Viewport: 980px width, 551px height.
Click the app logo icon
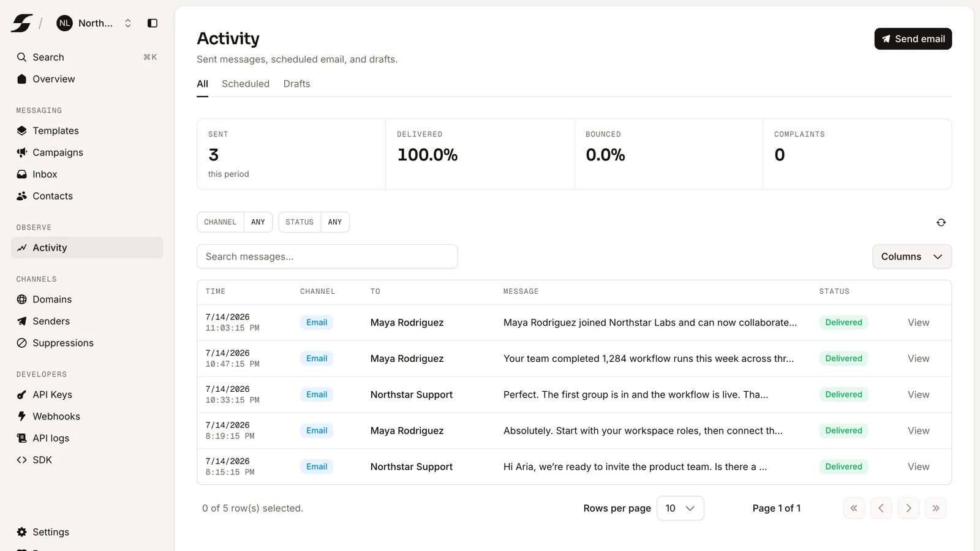[x=21, y=23]
